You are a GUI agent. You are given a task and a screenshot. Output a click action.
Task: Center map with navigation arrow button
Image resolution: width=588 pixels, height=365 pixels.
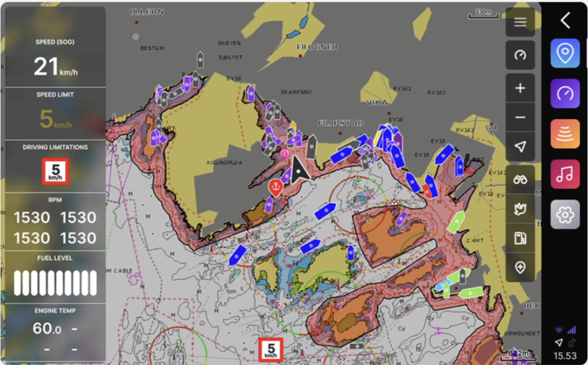coord(520,146)
